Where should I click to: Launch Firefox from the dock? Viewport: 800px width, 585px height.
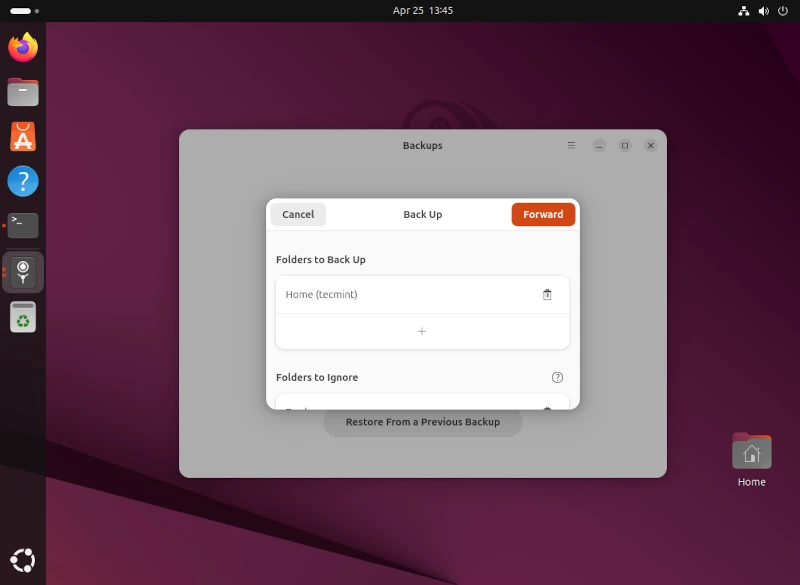pyautogui.click(x=23, y=47)
